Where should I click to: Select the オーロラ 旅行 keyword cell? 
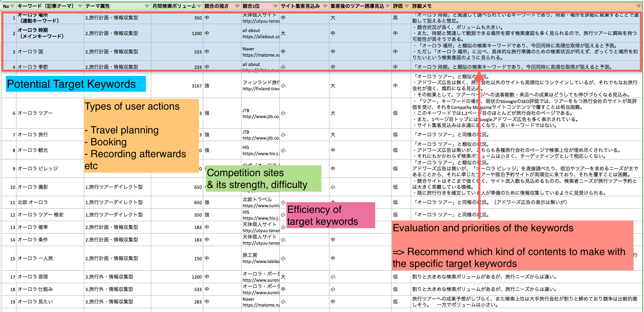click(50, 135)
